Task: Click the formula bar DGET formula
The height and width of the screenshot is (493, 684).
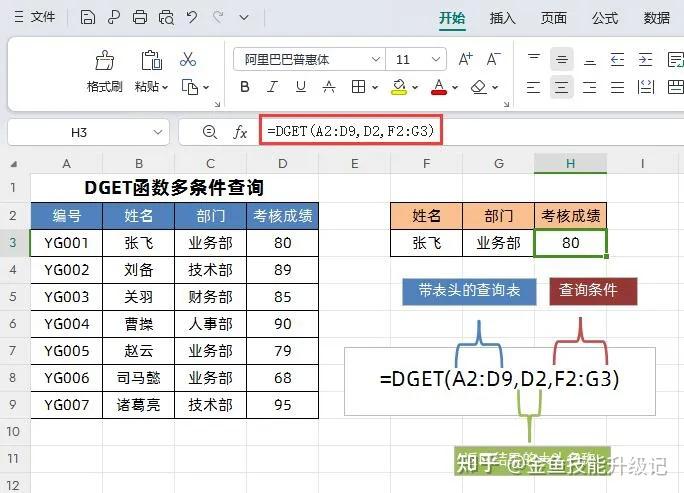Action: point(351,130)
